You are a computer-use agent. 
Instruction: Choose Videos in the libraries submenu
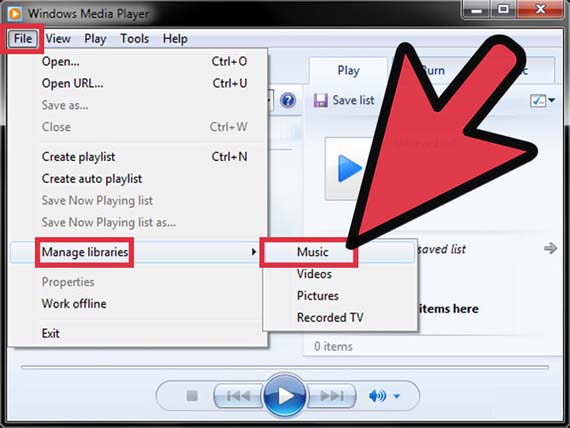pos(314,274)
